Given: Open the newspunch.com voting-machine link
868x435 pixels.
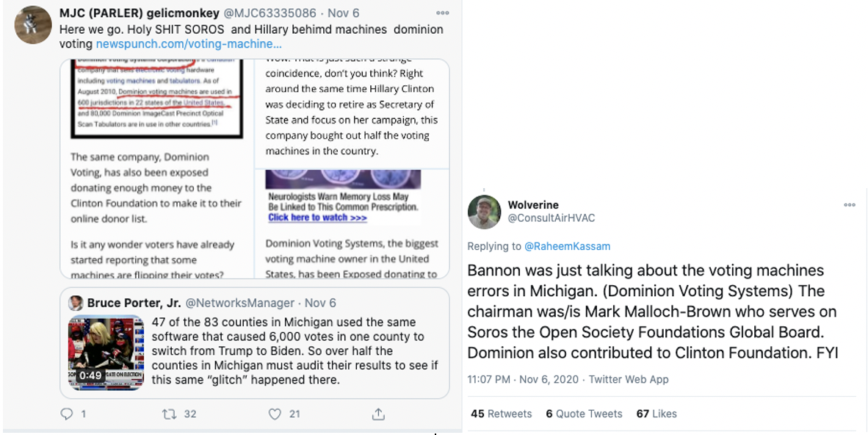Looking at the screenshot, I should 189,44.
